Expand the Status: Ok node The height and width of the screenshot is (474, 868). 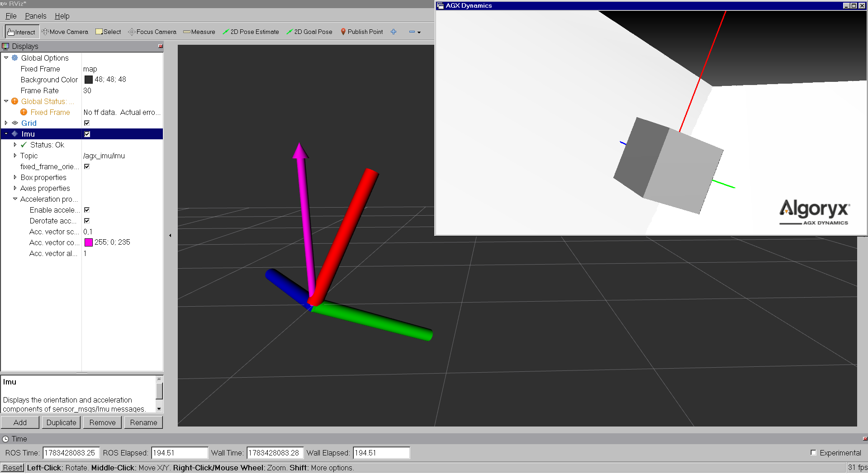[15, 145]
